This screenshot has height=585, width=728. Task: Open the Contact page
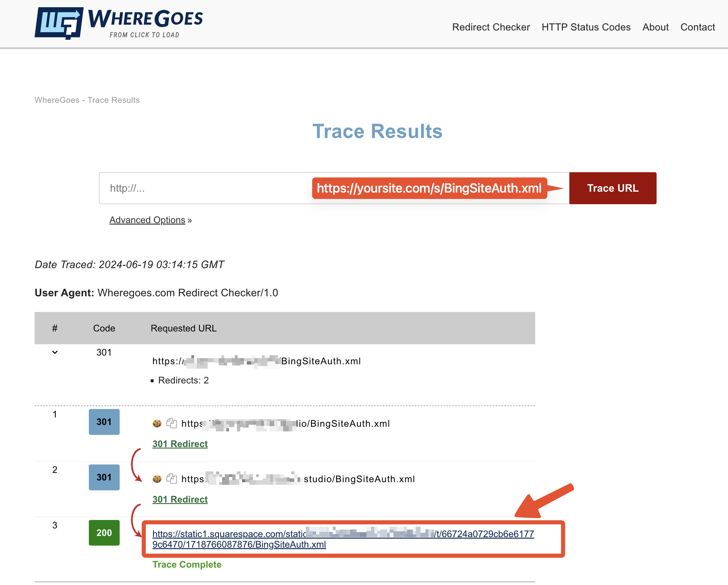[697, 27]
